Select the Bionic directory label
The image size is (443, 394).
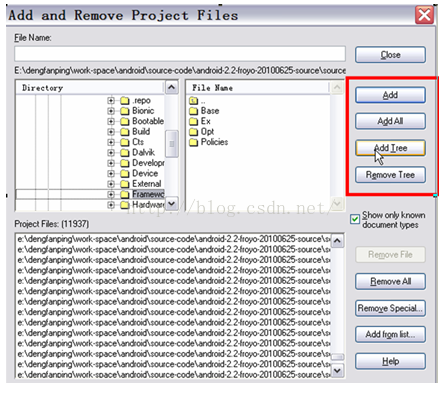click(x=143, y=111)
